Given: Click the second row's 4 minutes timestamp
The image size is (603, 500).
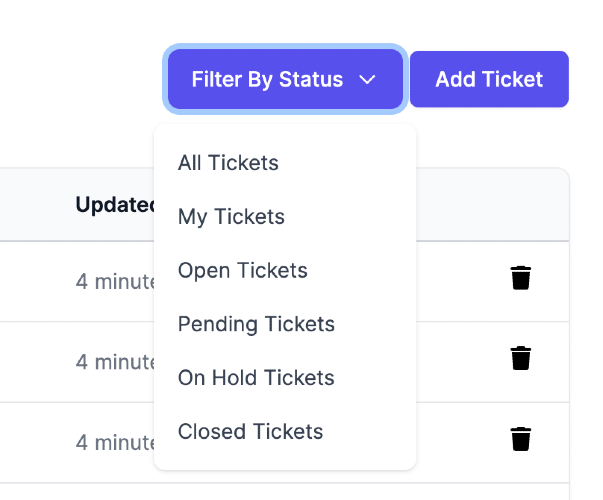Looking at the screenshot, I should [114, 360].
